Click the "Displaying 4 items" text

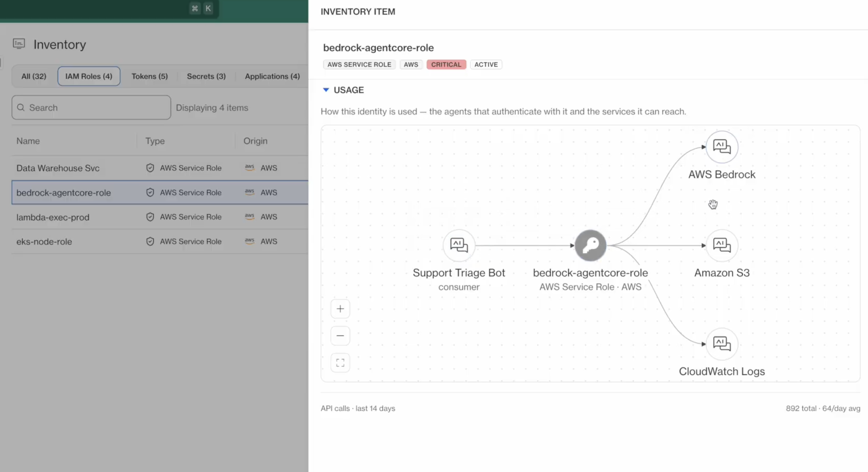click(x=212, y=108)
